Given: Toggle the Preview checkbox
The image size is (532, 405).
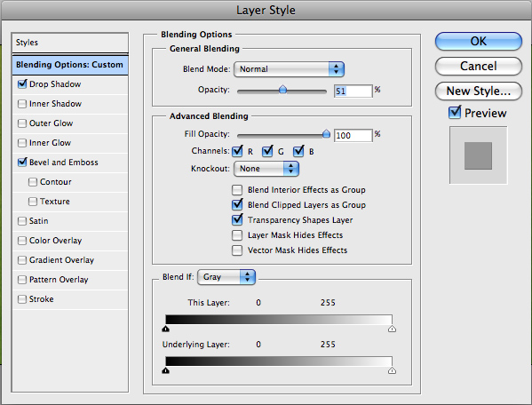Looking at the screenshot, I should (x=455, y=112).
